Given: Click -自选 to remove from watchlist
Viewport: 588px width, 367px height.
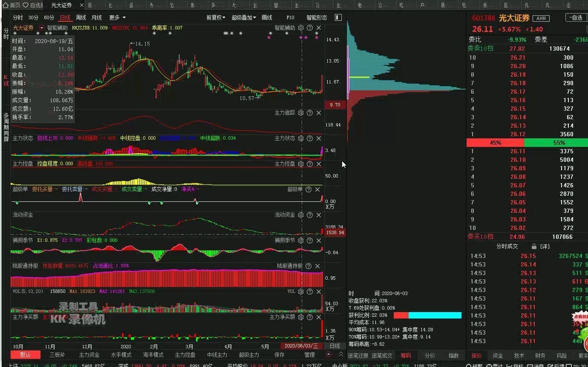Looking at the screenshot, I should 576,17.
